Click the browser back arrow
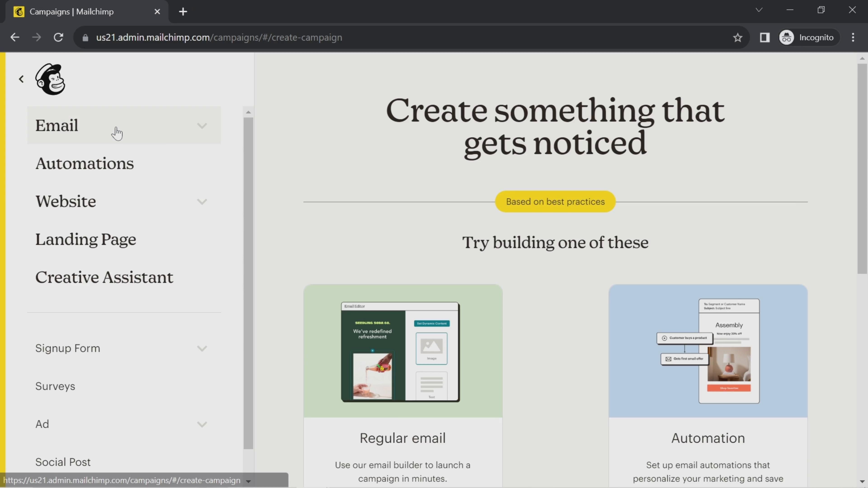Viewport: 868px width, 488px height. [x=15, y=37]
